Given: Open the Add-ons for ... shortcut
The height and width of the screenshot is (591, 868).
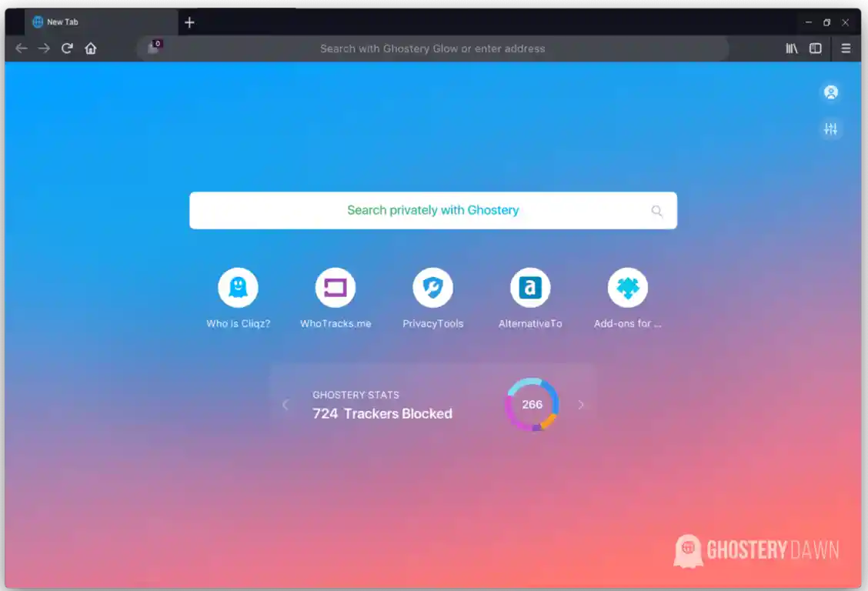Looking at the screenshot, I should tap(628, 299).
